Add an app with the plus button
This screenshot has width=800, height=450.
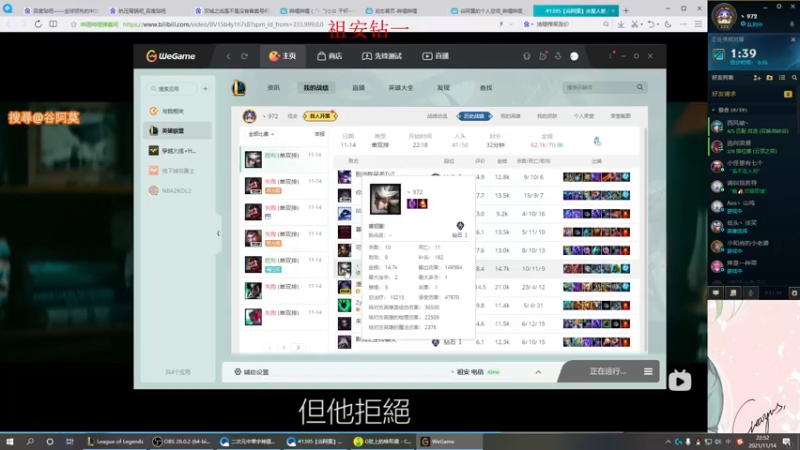[x=205, y=89]
